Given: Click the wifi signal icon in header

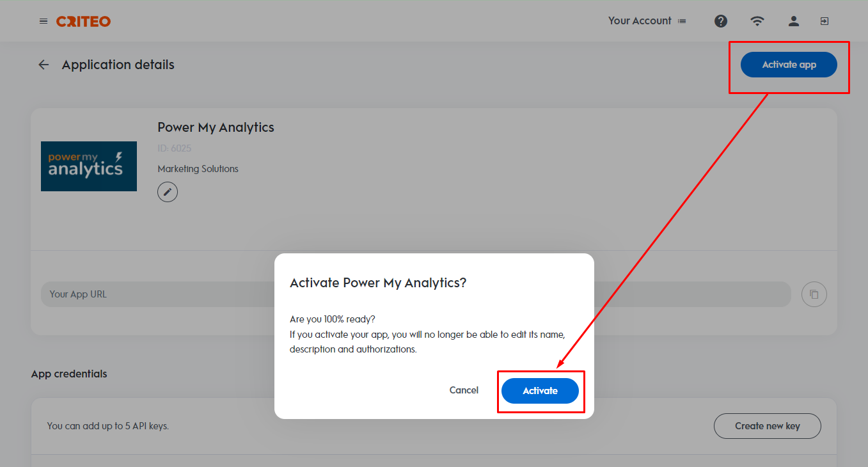Looking at the screenshot, I should pyautogui.click(x=757, y=21).
